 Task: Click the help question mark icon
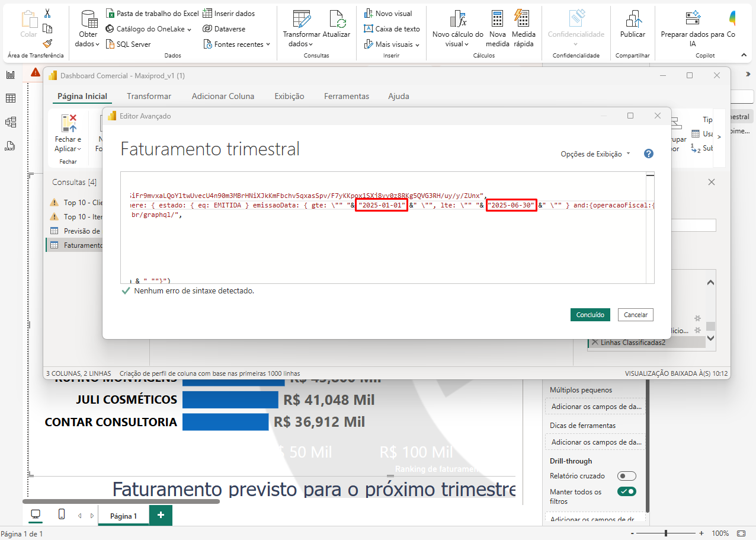pyautogui.click(x=649, y=154)
